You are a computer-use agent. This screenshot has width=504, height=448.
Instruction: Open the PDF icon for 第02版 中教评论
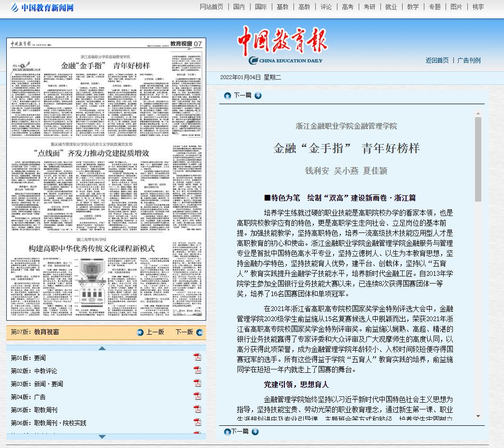tap(197, 370)
